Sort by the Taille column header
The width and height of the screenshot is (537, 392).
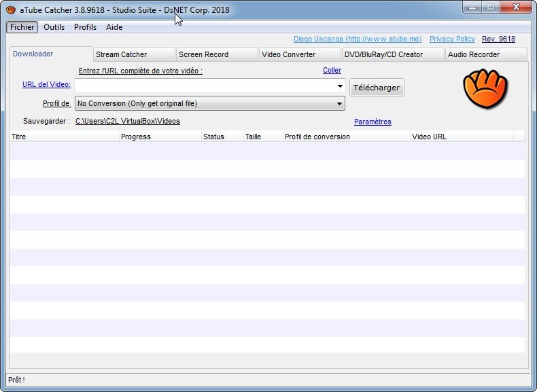tap(263, 137)
